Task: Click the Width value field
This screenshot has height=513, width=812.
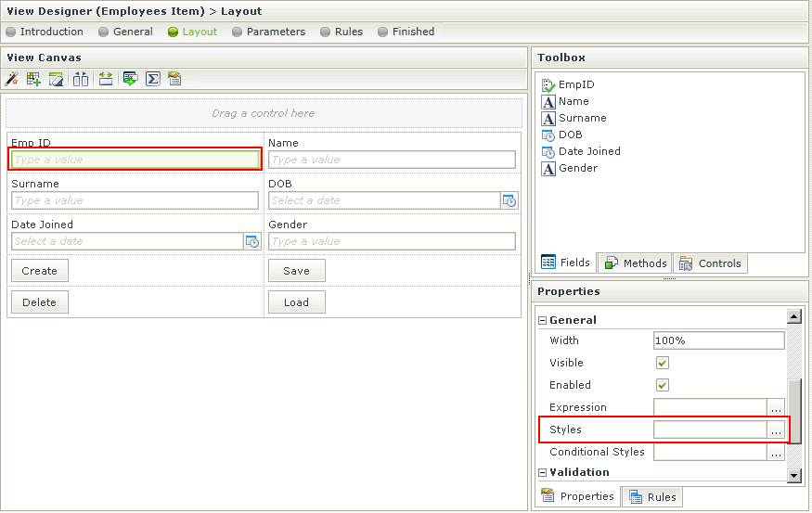Action: (719, 340)
